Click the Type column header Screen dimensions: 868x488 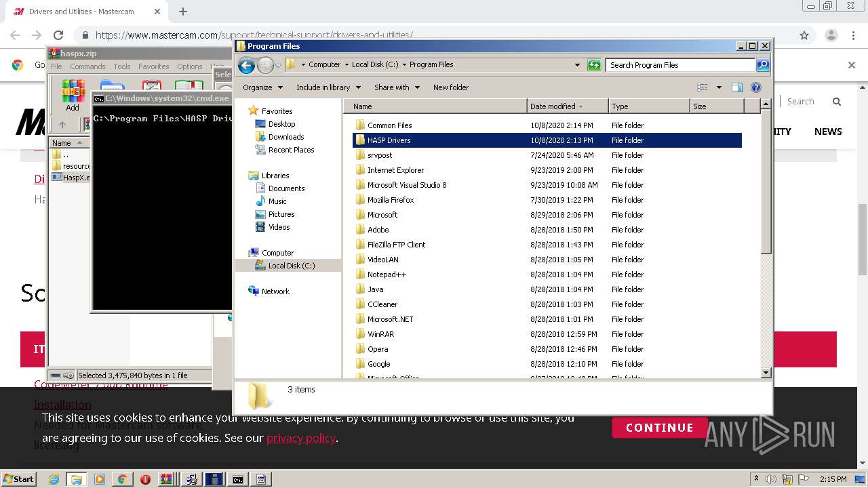pyautogui.click(x=649, y=106)
